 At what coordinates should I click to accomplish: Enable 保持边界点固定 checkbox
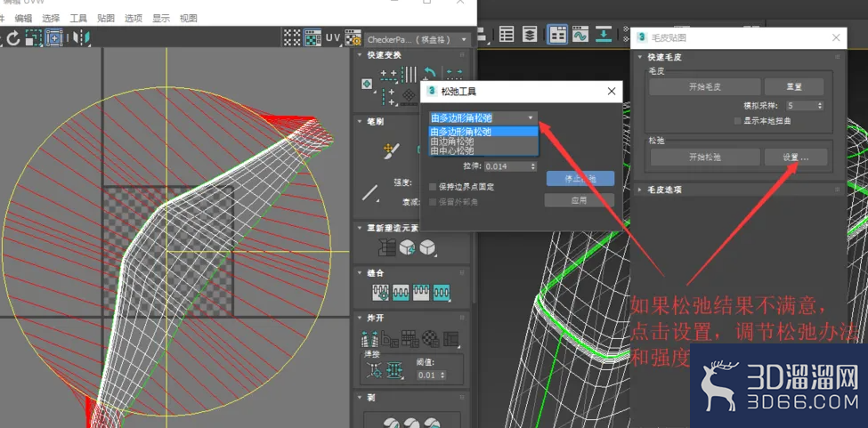[433, 187]
